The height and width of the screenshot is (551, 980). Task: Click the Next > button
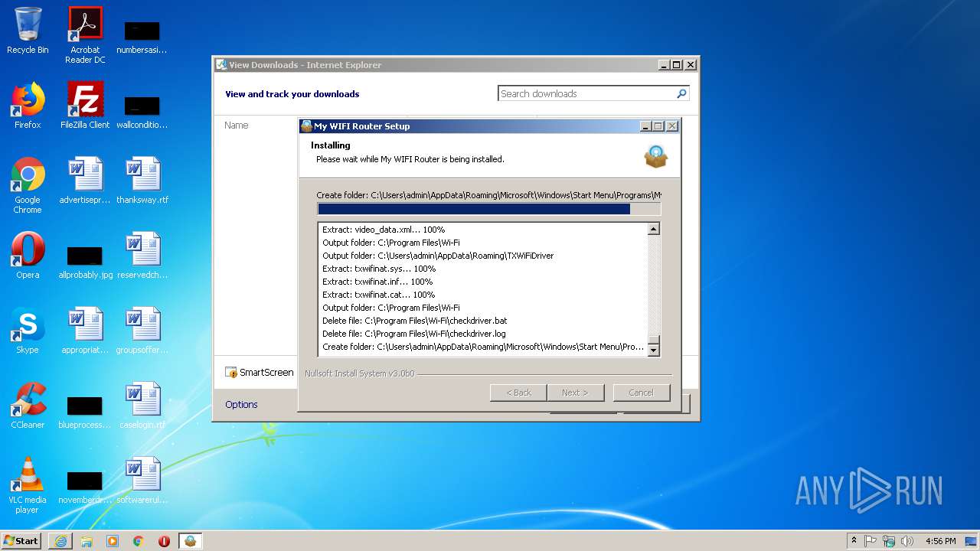(x=575, y=393)
